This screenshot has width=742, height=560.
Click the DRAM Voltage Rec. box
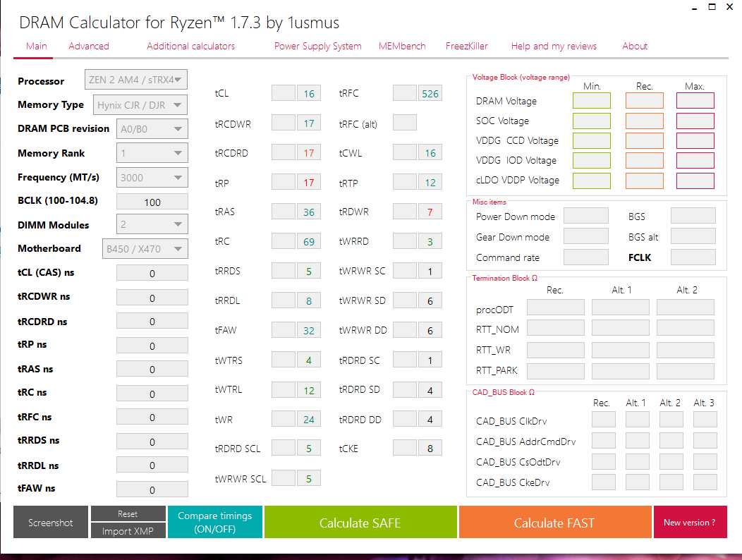point(645,100)
